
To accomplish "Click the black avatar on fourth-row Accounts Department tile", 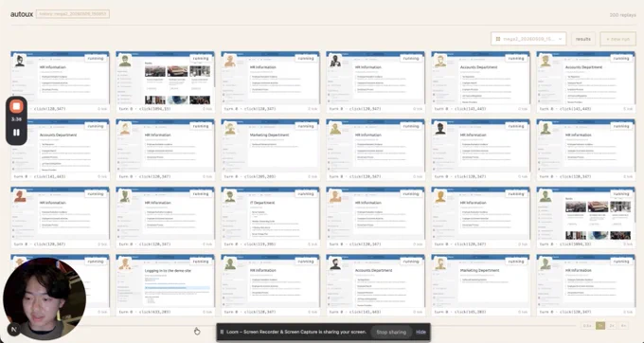I will tap(335, 264).
